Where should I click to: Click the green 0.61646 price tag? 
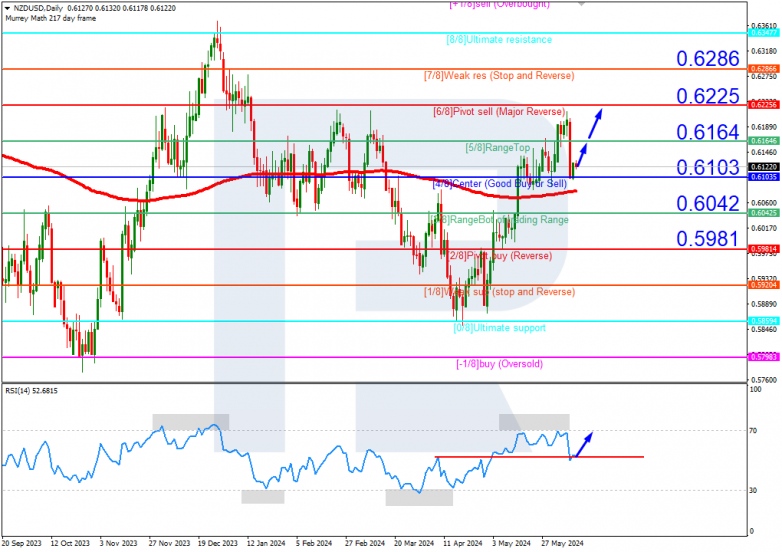click(763, 141)
